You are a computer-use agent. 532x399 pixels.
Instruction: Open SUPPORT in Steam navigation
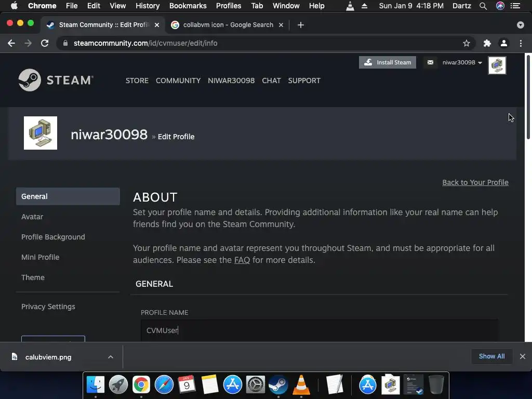click(x=304, y=81)
